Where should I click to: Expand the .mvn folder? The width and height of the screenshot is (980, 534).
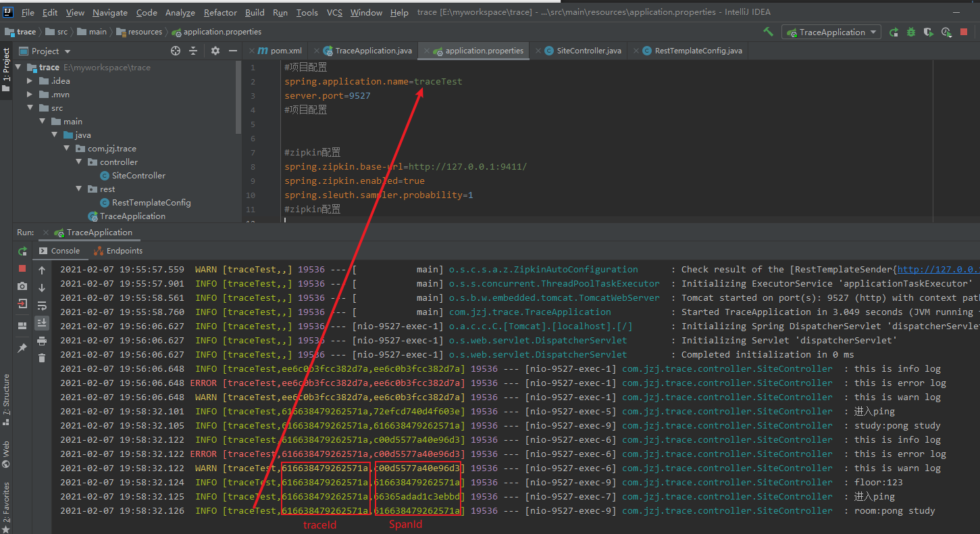[x=30, y=95]
